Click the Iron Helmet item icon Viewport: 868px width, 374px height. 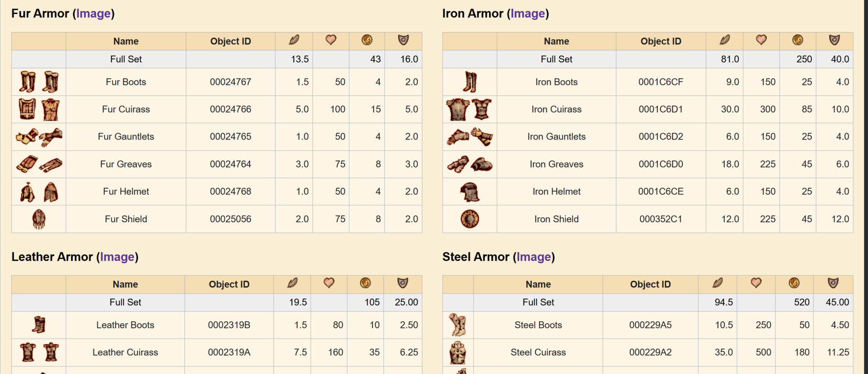pyautogui.click(x=470, y=192)
